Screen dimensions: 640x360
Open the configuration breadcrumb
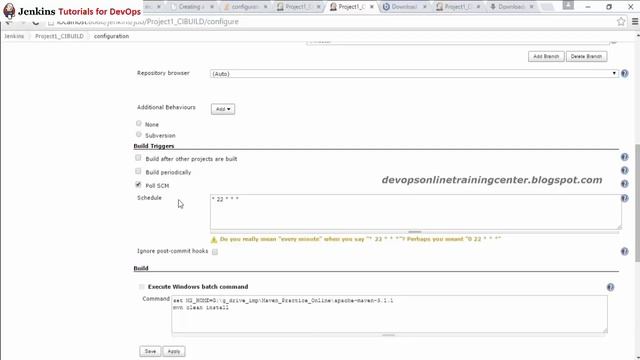click(111, 36)
